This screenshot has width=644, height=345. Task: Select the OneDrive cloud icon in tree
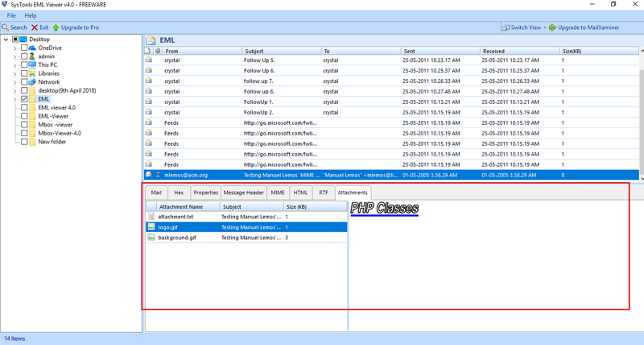[33, 48]
